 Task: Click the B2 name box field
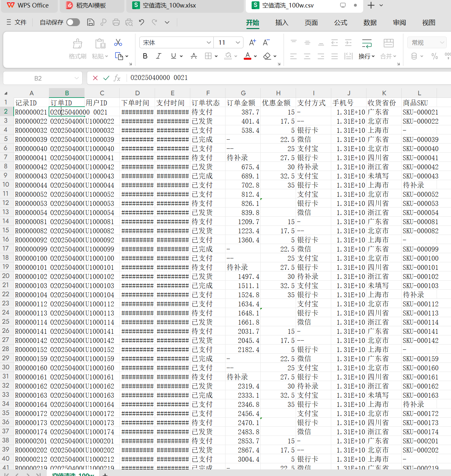click(x=38, y=78)
